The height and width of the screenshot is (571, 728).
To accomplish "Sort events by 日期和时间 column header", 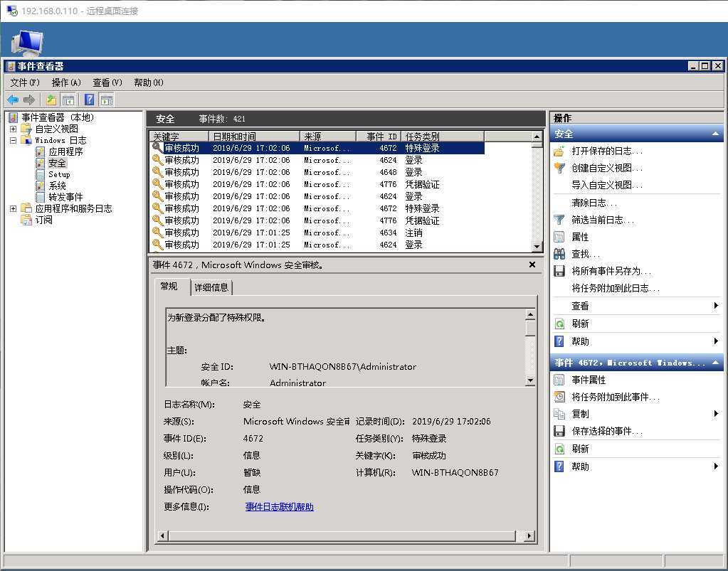I will tap(254, 136).
